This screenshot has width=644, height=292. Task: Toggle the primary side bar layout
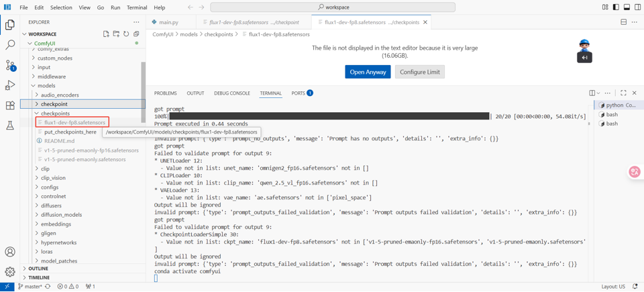(616, 7)
